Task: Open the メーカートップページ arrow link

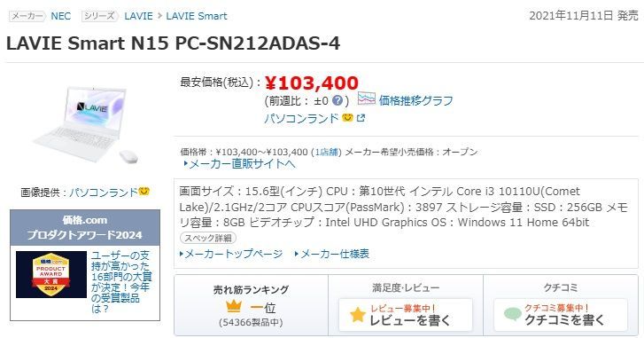Action: click(182, 254)
